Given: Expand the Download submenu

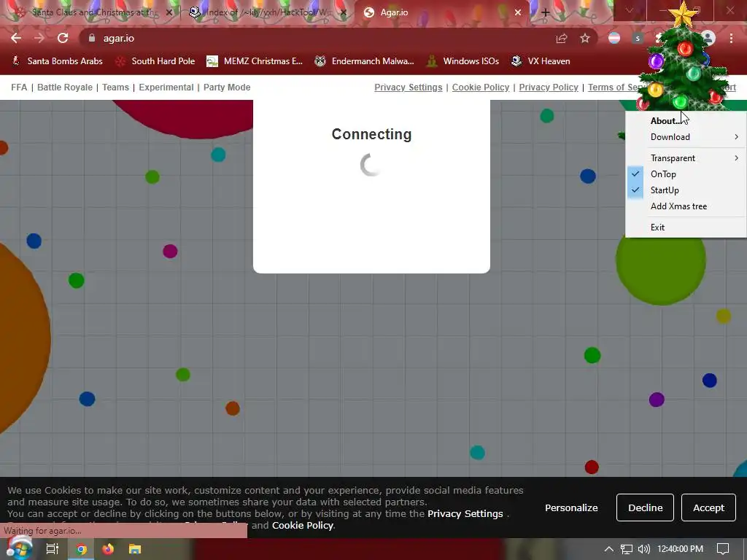Looking at the screenshot, I should pyautogui.click(x=686, y=137).
